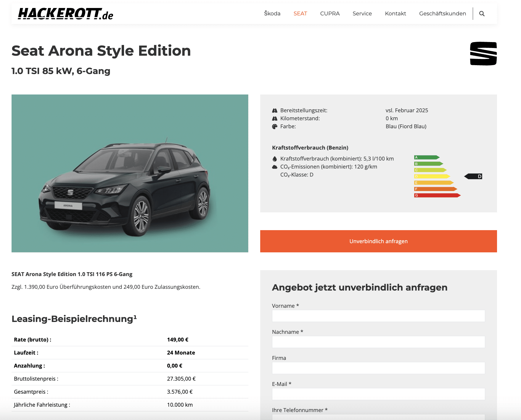Select efficiency class B bar
Viewport: 521px width, 420px height.
click(x=429, y=164)
